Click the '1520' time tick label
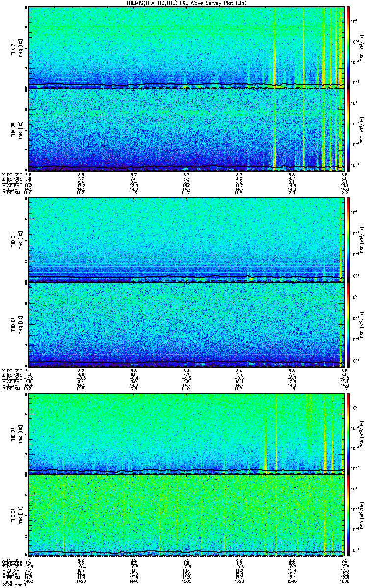368x588 pixels. click(x=239, y=582)
